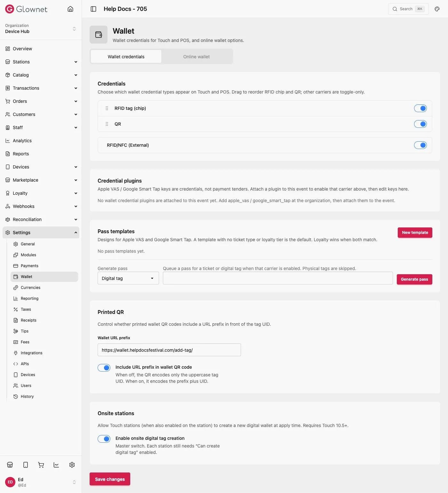Open the Organization Device Hub switcher
Screen dimensions: 448x493
tap(41, 29)
